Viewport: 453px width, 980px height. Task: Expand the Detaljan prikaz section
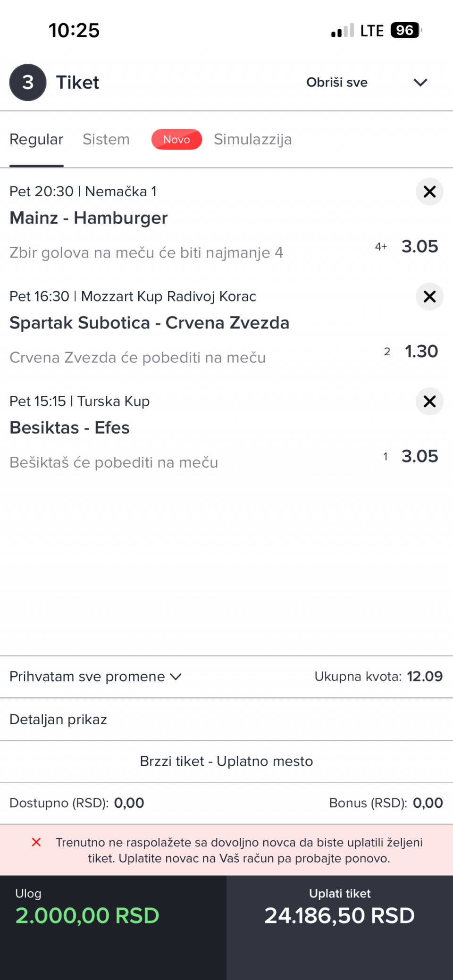tap(59, 720)
